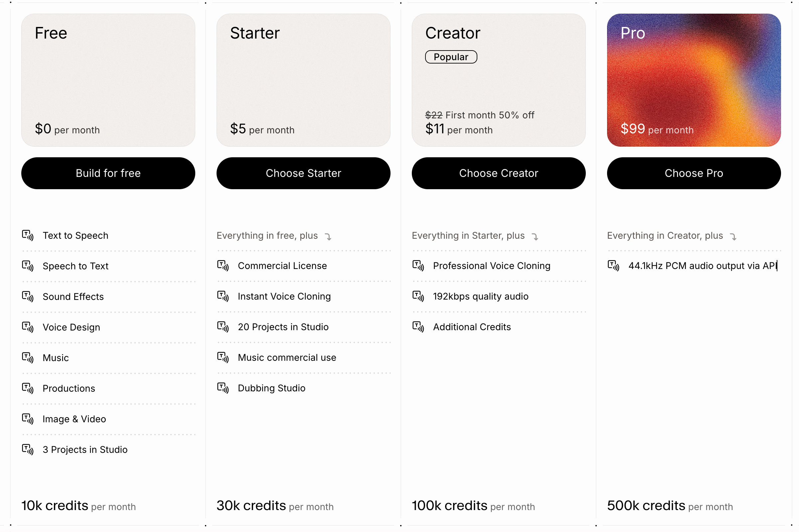Click the icon beside Professional Voice Cloning
The width and height of the screenshot is (799, 532).
[418, 265]
